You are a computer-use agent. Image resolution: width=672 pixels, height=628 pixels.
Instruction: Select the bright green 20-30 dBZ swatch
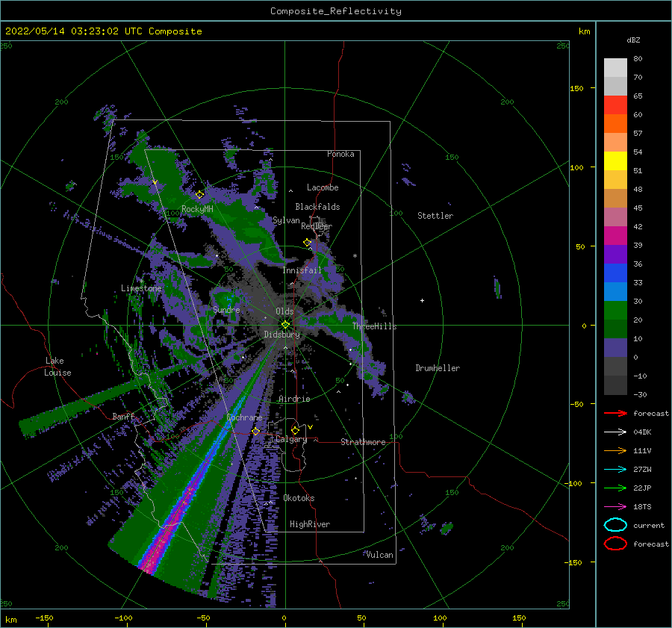tap(615, 311)
